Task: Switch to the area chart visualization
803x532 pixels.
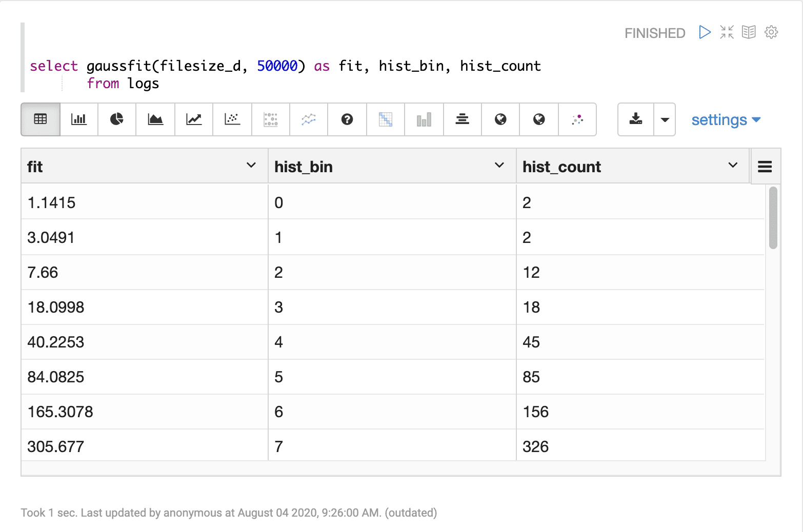Action: point(155,119)
